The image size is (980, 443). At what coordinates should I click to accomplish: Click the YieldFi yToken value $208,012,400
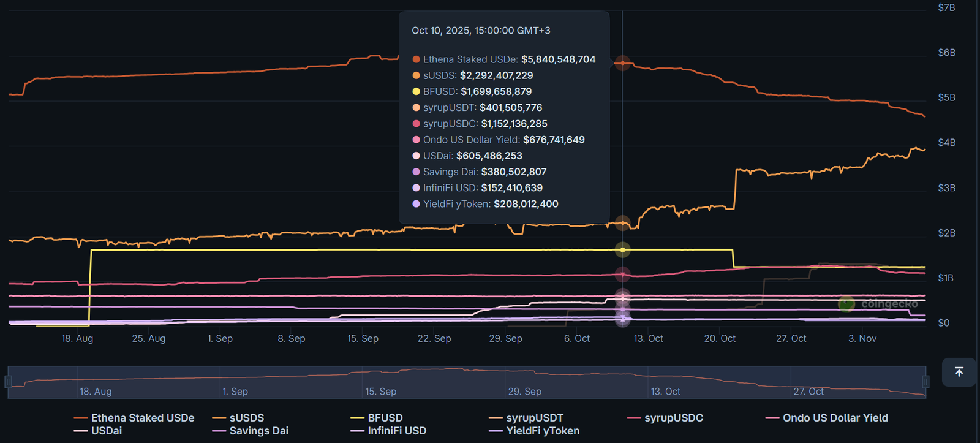[526, 203]
